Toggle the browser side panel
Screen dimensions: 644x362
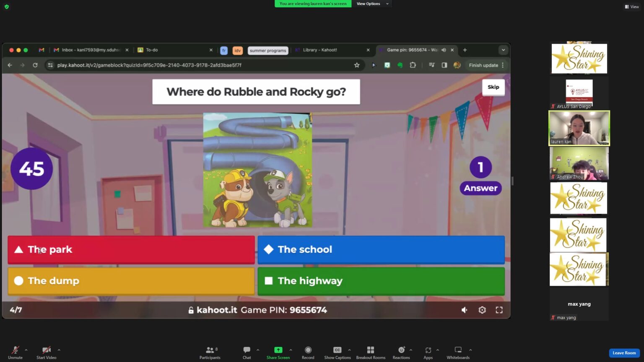[444, 65]
